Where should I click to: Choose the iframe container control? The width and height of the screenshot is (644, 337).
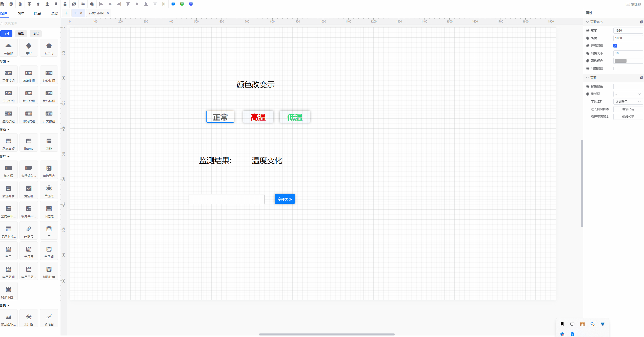pos(29,142)
